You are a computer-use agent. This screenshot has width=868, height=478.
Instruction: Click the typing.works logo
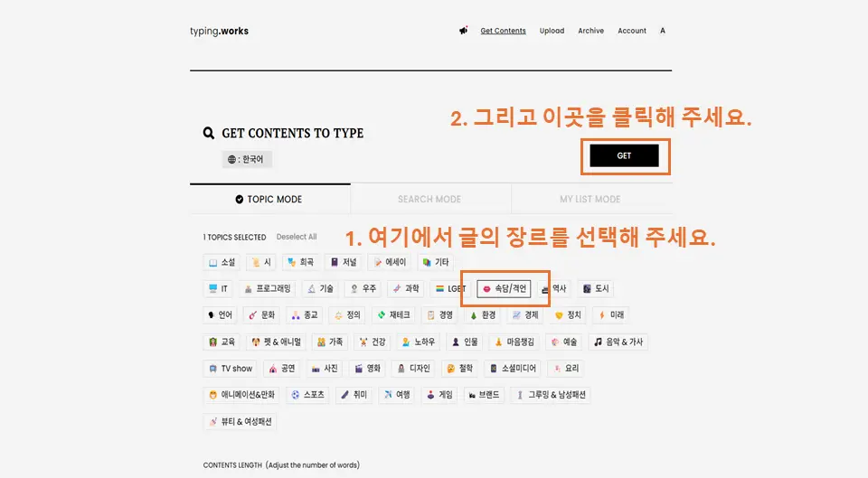click(x=219, y=31)
